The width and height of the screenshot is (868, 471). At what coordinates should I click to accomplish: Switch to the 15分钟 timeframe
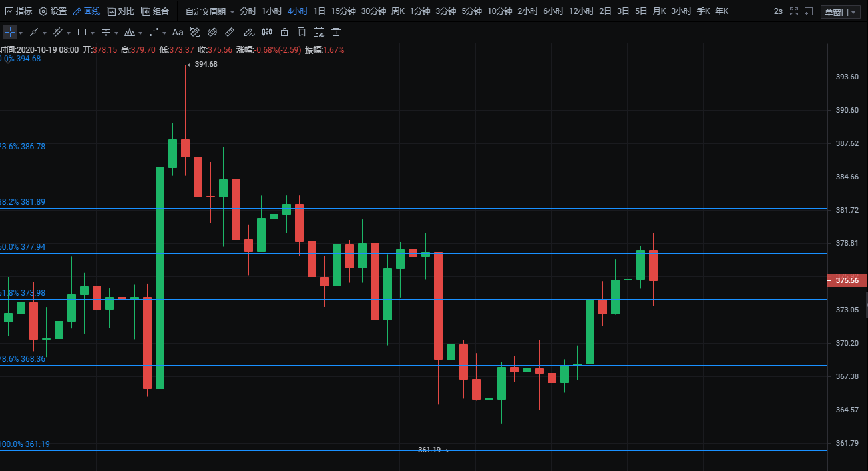(x=343, y=11)
